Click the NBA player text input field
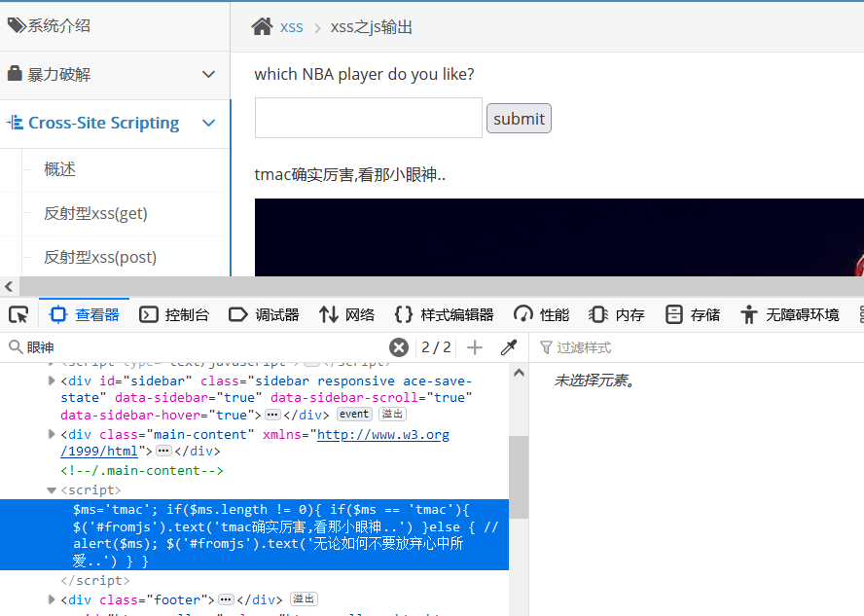Screen dimensions: 864x616 pos(368,118)
